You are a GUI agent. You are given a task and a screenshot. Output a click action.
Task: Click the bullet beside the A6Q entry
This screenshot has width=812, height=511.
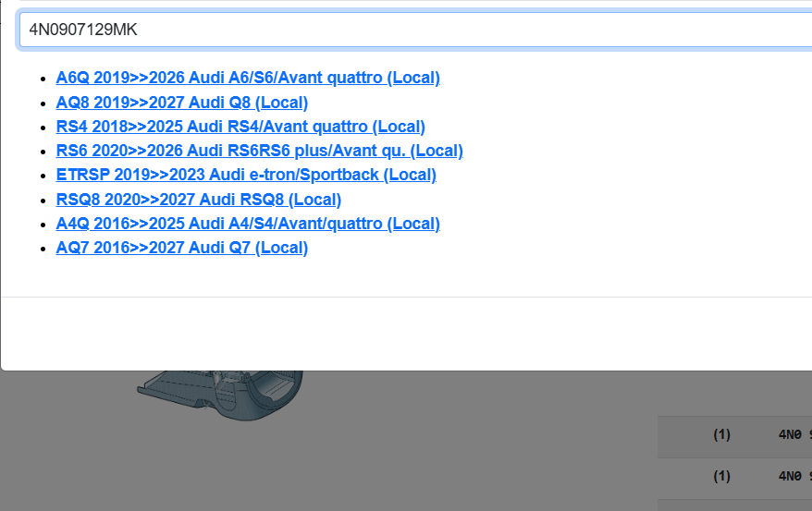point(43,79)
